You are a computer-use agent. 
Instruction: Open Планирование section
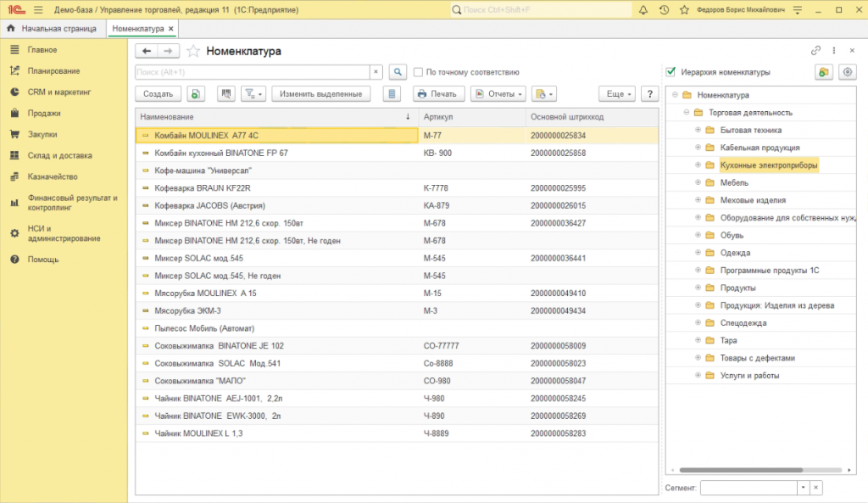pos(53,71)
